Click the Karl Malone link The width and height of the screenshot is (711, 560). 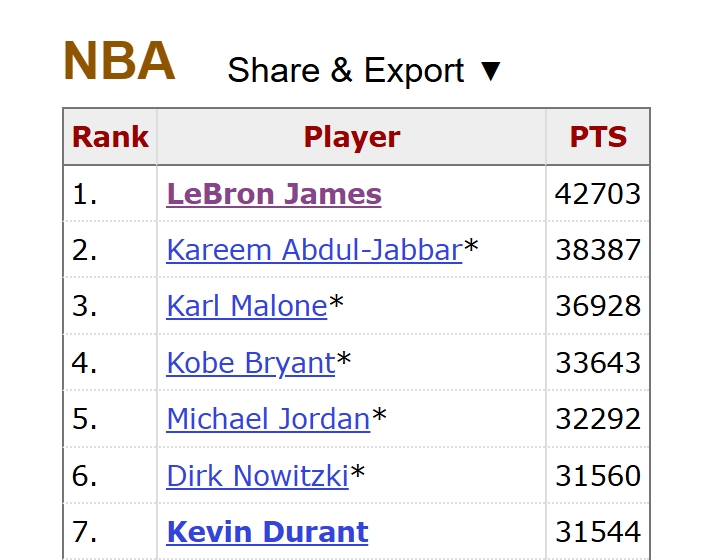point(247,305)
